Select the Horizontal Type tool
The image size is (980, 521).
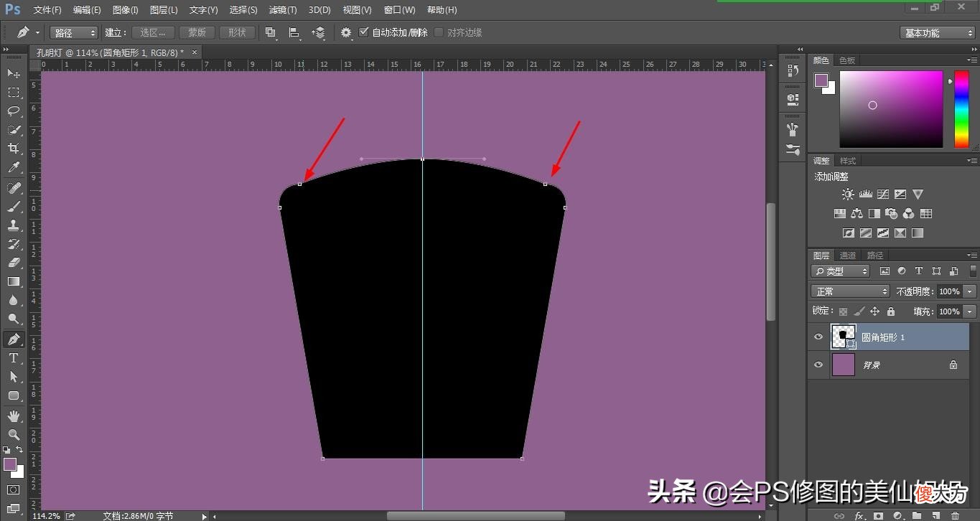pyautogui.click(x=14, y=358)
